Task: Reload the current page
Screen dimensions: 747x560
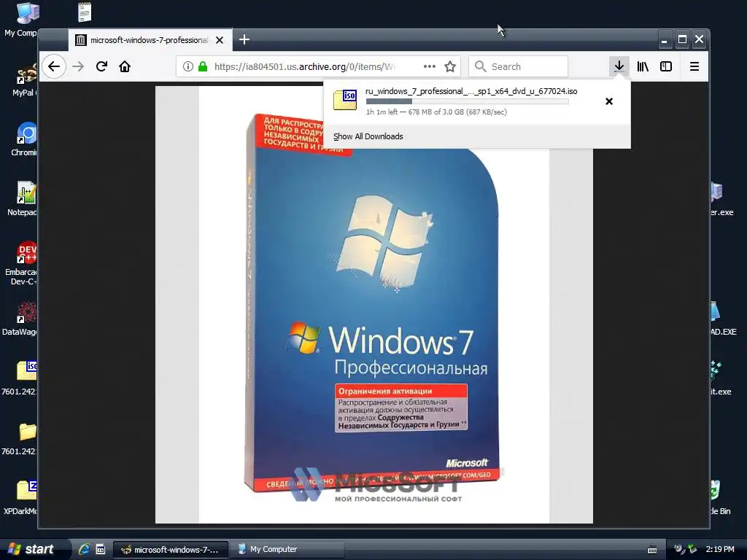Action: pos(101,66)
